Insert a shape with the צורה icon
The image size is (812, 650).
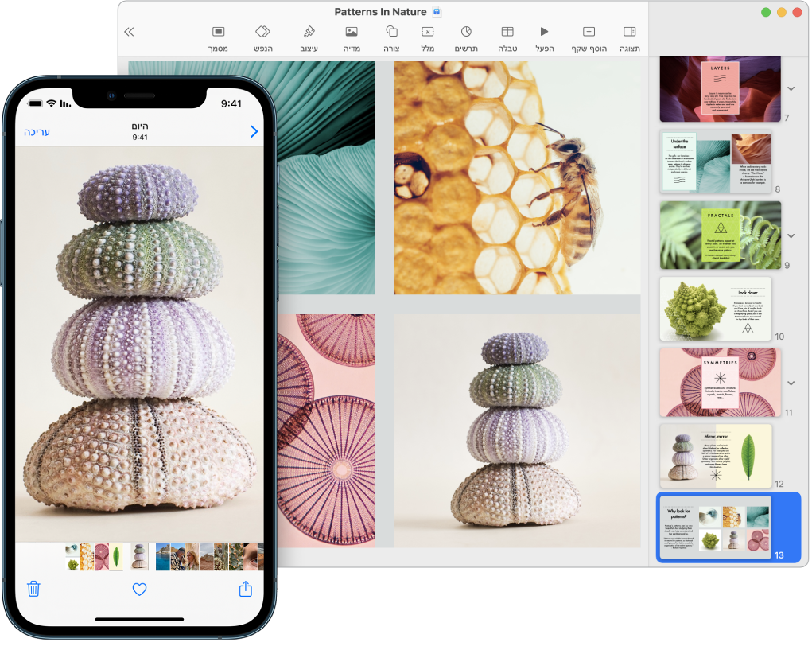(391, 33)
